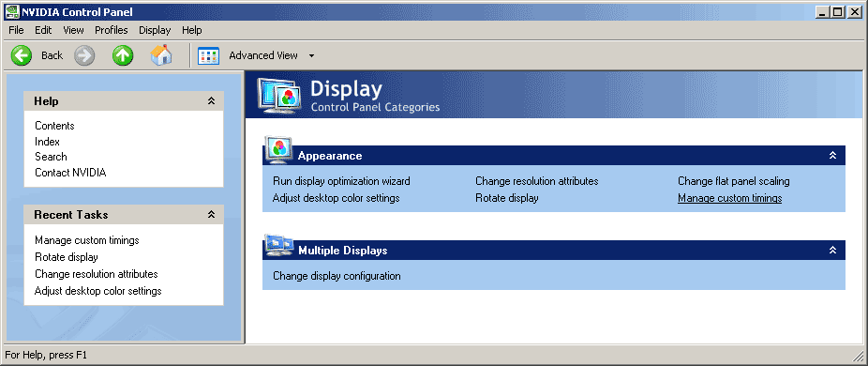The width and height of the screenshot is (868, 366).
Task: Open the File menu
Action: point(16,30)
